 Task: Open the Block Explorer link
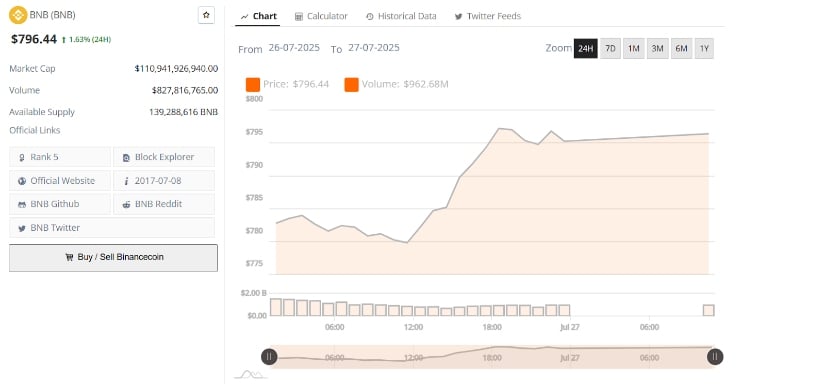pyautogui.click(x=164, y=157)
